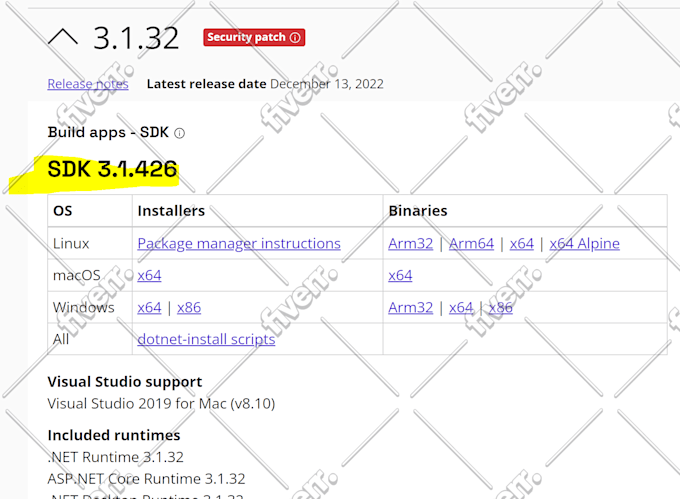Open the Release notes link
Image resolution: width=680 pixels, height=499 pixels.
click(x=88, y=84)
